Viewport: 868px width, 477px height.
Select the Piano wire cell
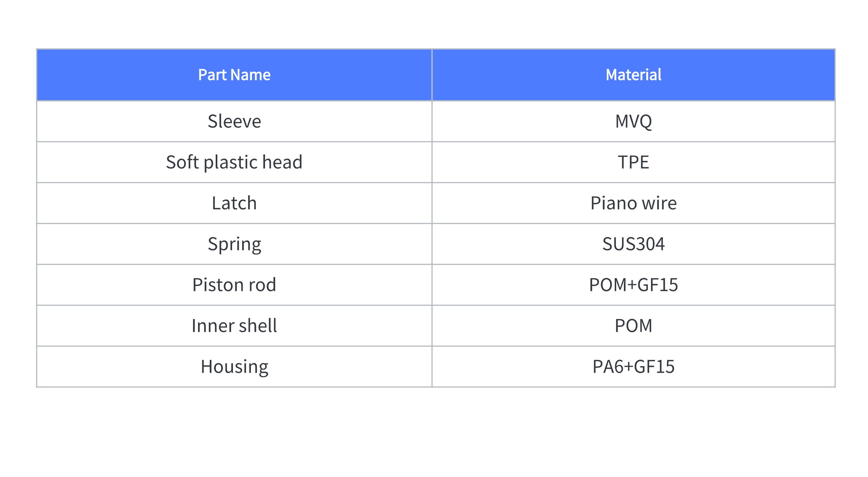(x=633, y=203)
